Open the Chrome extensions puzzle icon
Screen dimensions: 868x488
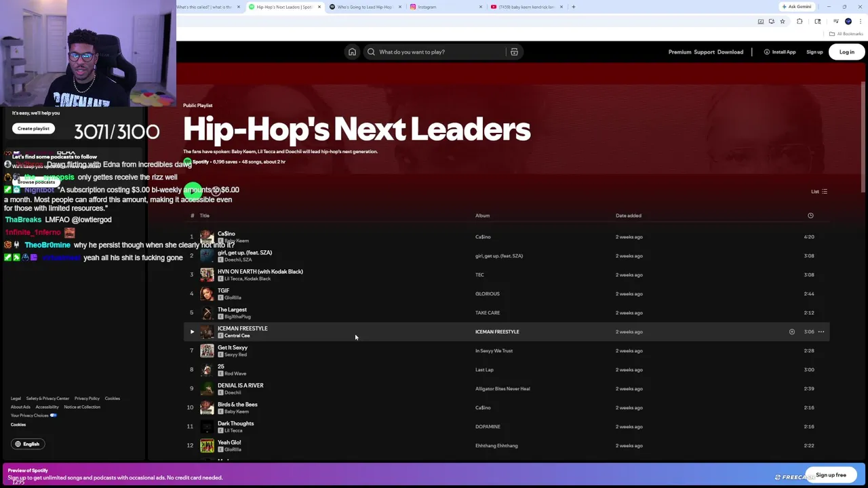[x=800, y=21]
